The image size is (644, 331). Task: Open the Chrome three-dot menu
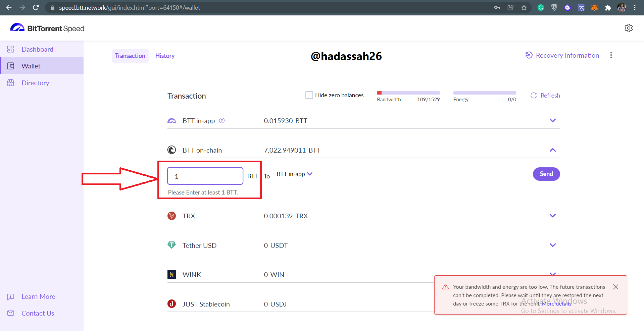[635, 7]
